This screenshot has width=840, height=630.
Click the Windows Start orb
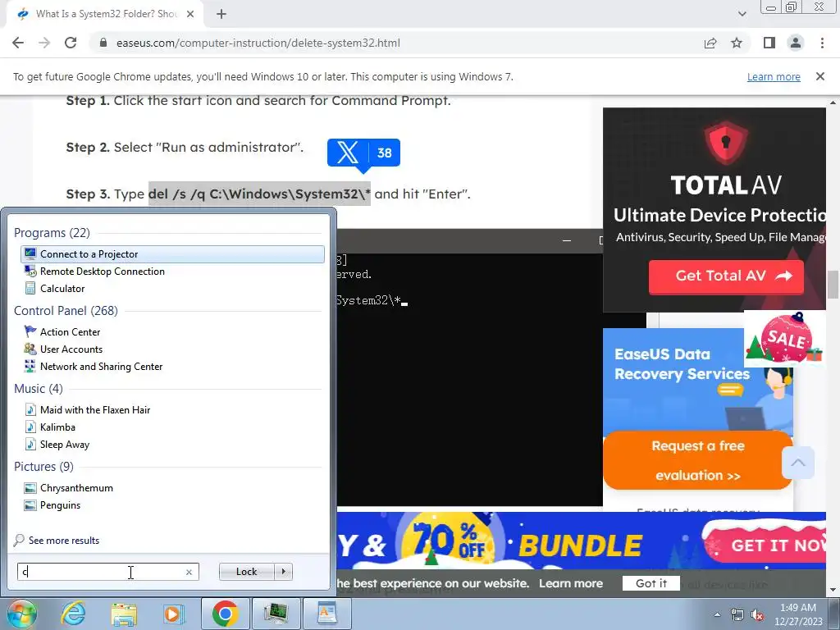coord(21,614)
